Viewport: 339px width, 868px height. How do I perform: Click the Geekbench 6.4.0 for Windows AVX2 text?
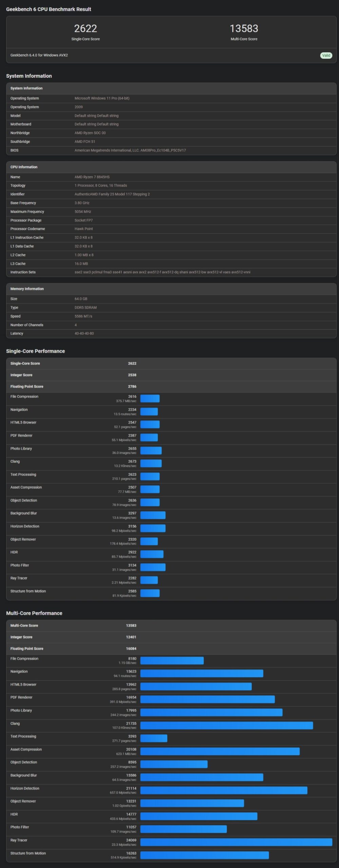(39, 55)
